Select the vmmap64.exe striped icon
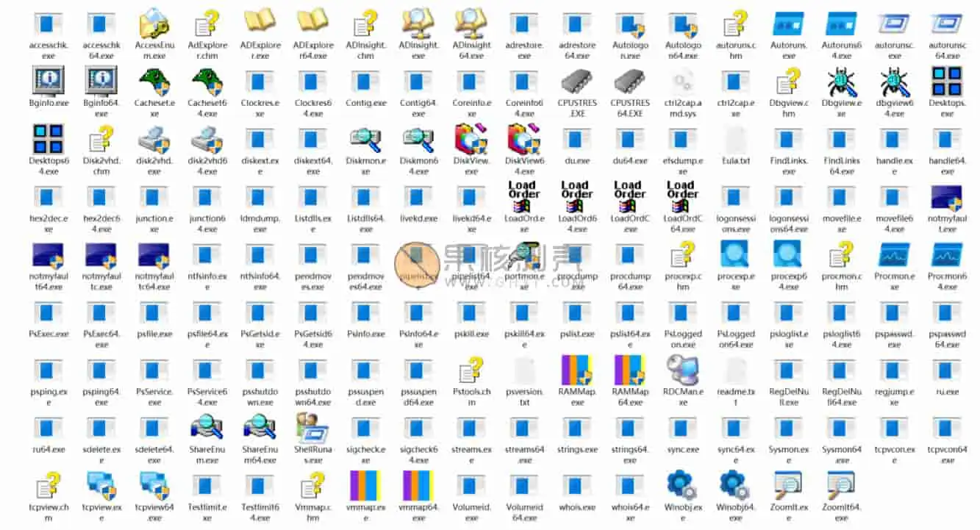Screen dimensions: 980x530 click(x=418, y=486)
